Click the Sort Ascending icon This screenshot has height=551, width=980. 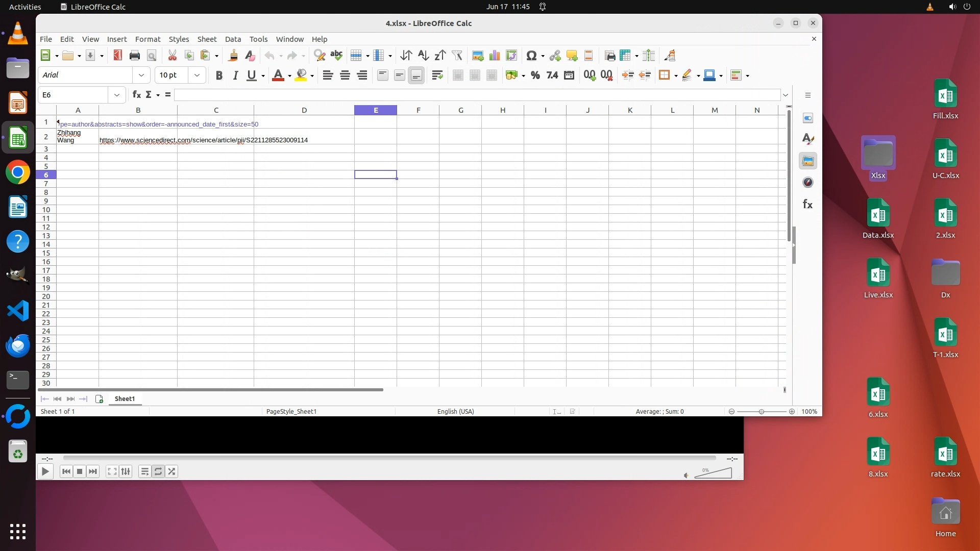click(x=423, y=56)
